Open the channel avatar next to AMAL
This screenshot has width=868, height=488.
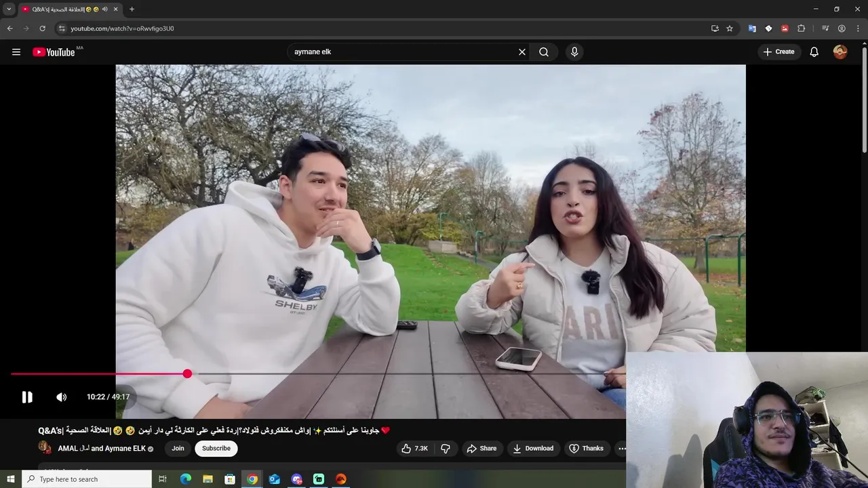click(45, 448)
